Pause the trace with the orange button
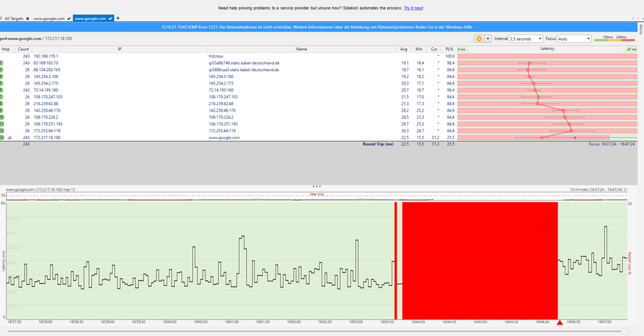Viewport: 644px width, 336px height. tap(478, 39)
